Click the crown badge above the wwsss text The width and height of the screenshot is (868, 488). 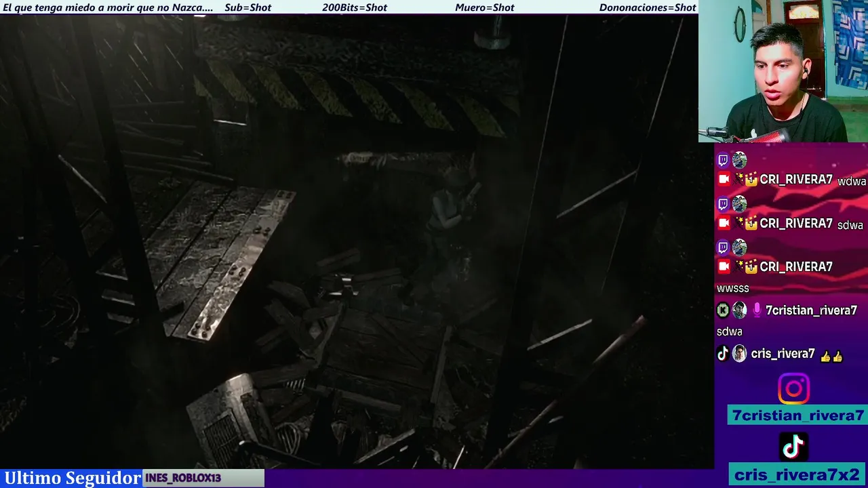751,266
